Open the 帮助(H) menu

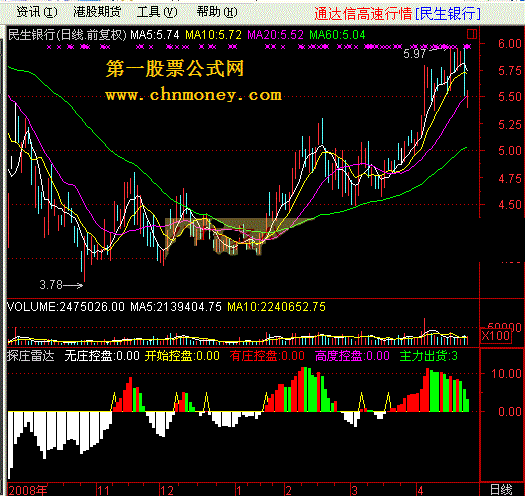pyautogui.click(x=217, y=12)
